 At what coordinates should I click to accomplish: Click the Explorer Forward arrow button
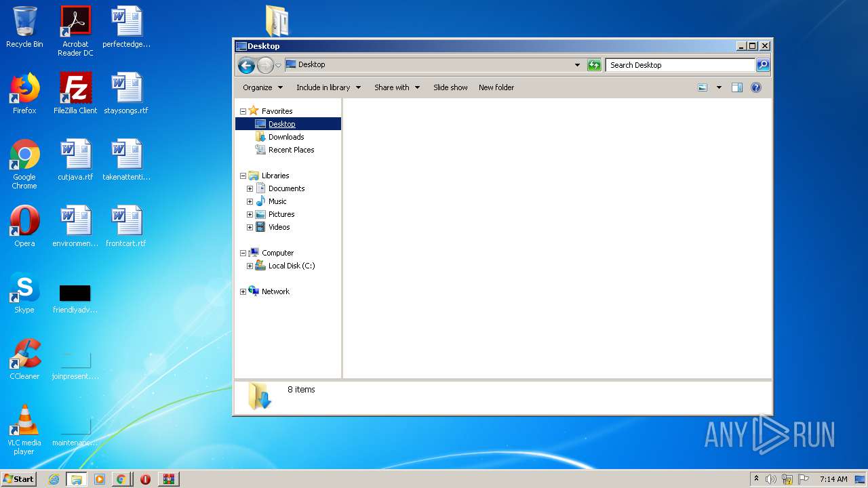click(265, 65)
